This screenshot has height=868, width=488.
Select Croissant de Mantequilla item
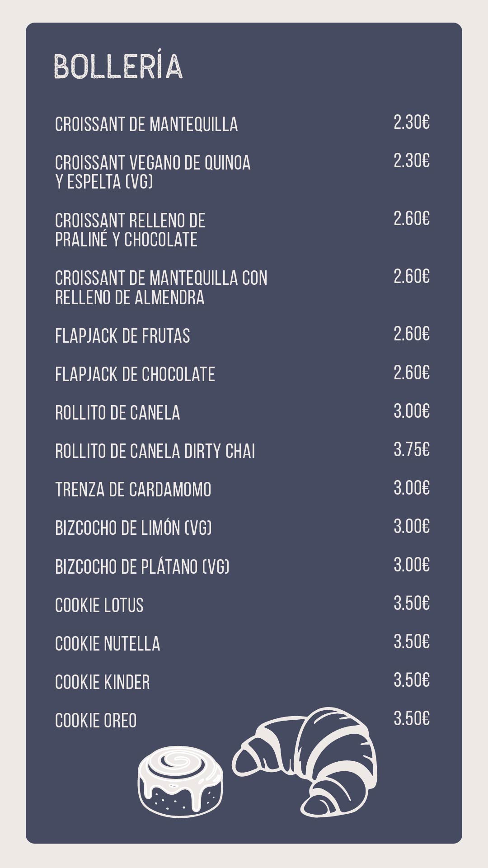(146, 124)
